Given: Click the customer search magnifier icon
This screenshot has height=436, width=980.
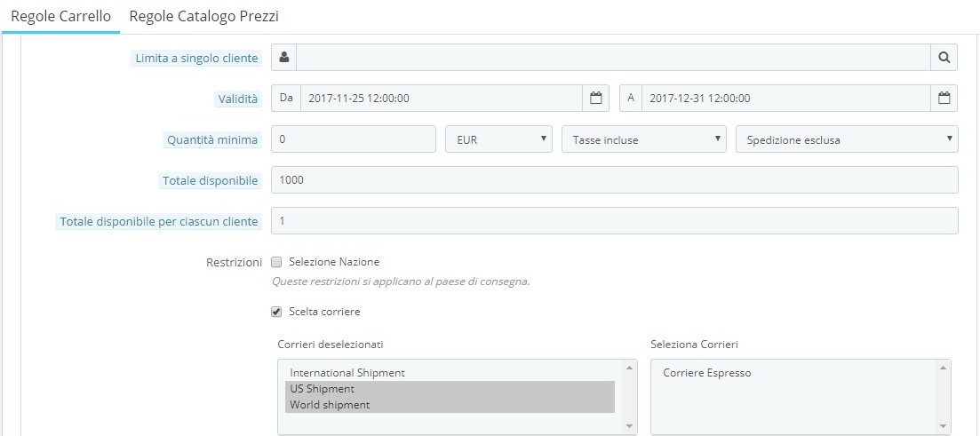Looking at the screenshot, I should 944,58.
